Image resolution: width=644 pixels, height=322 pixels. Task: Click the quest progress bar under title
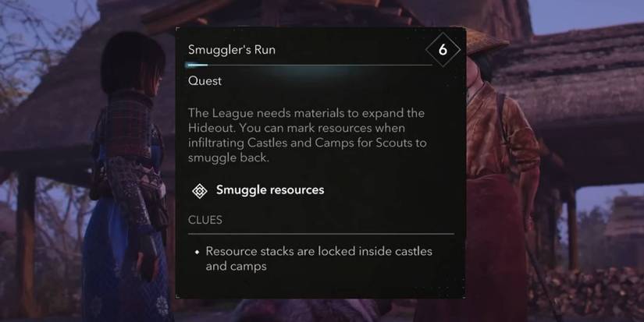pos(309,65)
